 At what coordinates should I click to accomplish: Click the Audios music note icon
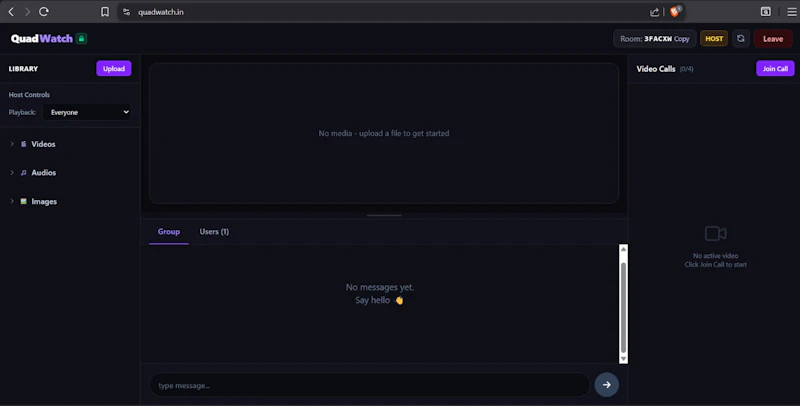pyautogui.click(x=23, y=173)
